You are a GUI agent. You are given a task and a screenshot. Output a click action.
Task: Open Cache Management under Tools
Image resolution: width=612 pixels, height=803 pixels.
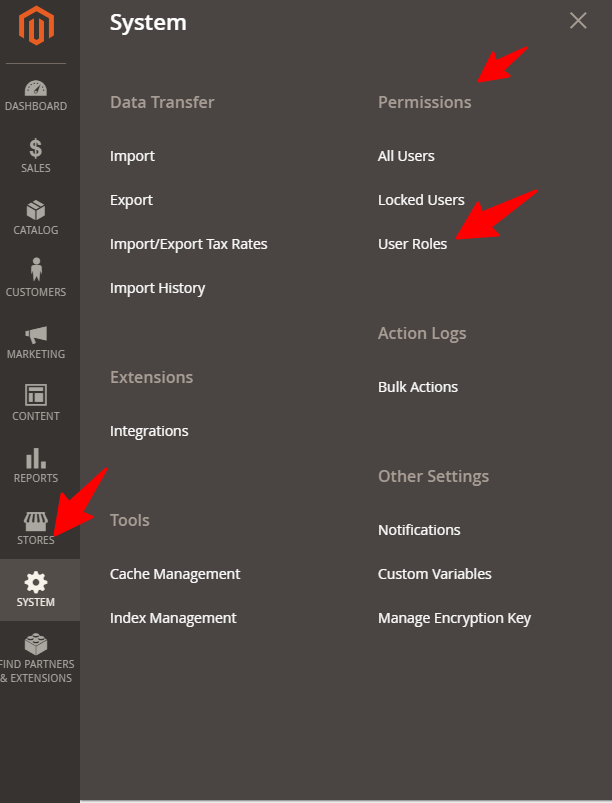175,574
